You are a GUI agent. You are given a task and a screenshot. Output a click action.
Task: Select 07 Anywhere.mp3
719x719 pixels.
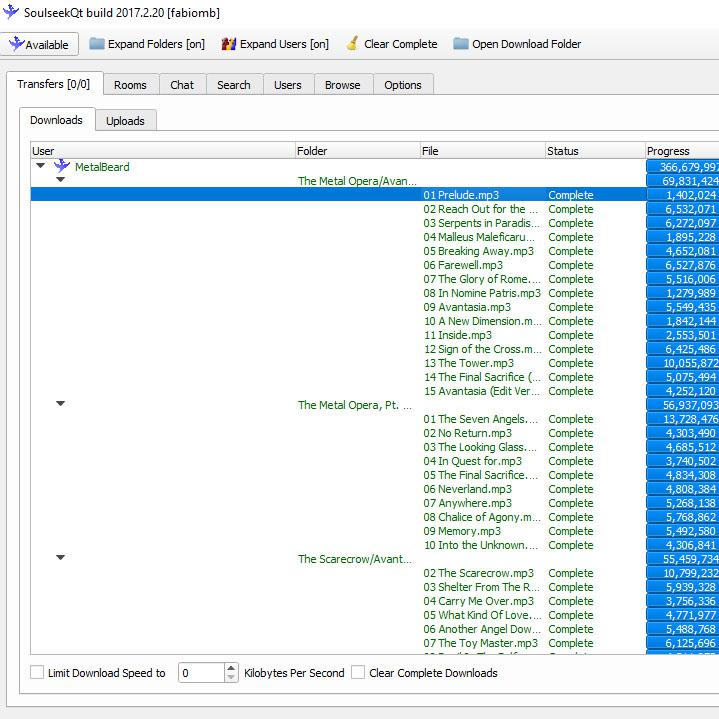[x=468, y=503]
